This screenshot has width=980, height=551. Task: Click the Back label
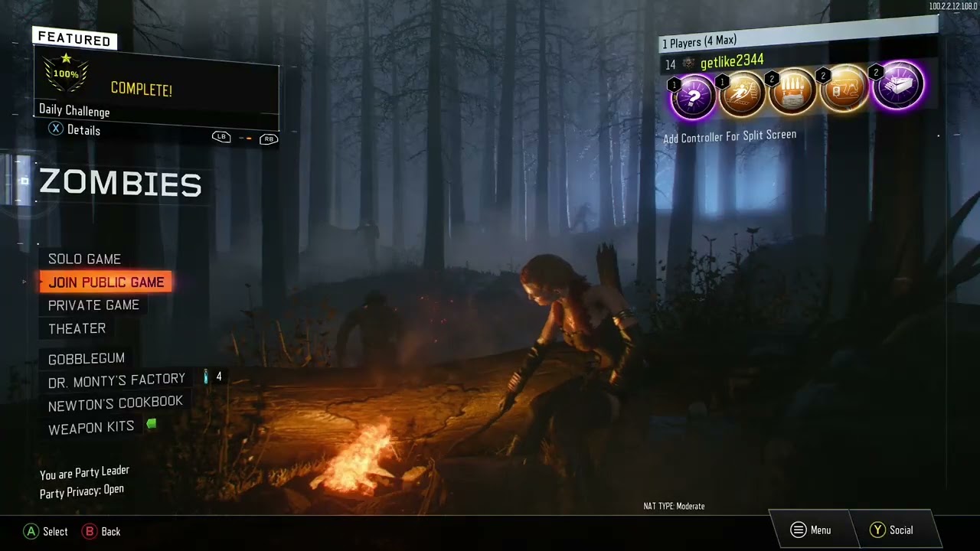pyautogui.click(x=111, y=531)
